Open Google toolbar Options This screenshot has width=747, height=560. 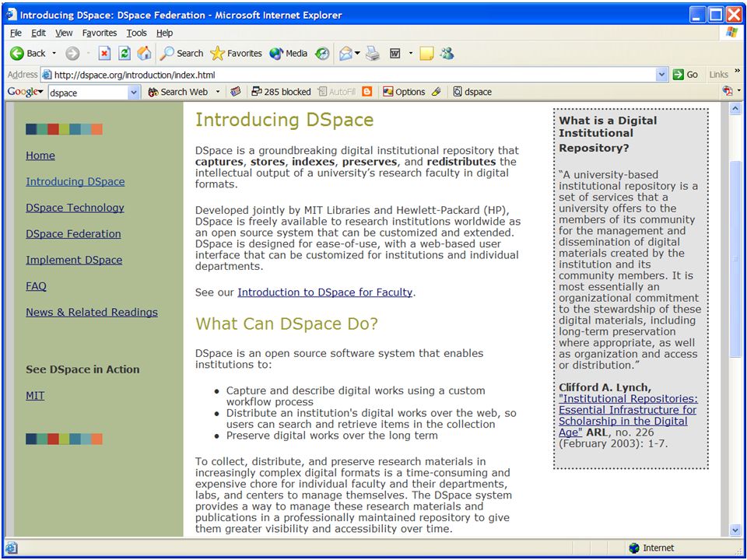(404, 92)
